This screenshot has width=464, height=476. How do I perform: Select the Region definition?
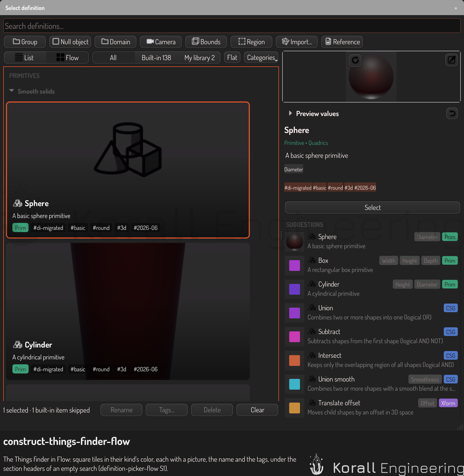tap(251, 42)
